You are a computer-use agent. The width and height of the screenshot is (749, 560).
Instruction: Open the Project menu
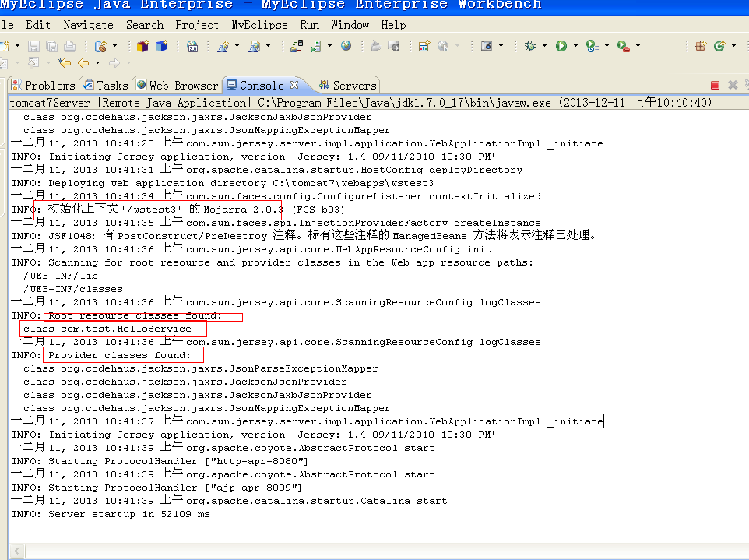197,25
